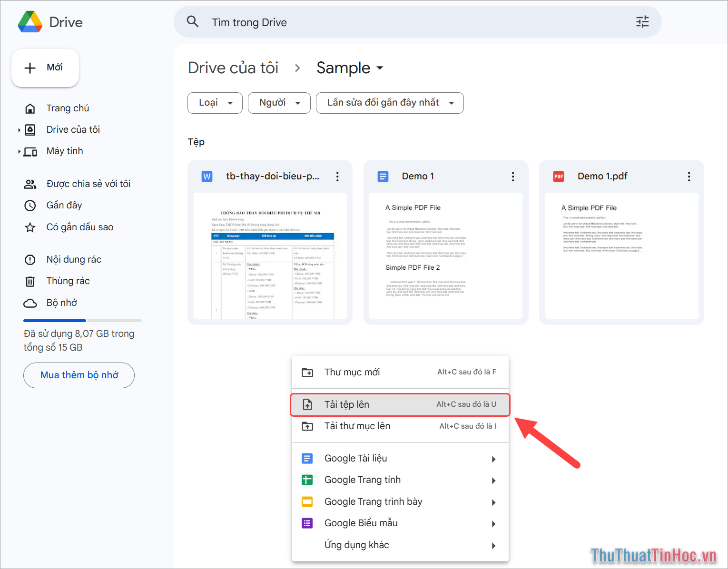Screen dimensions: 728x569
Task: Open the Loại filter dropdown
Action: point(215,103)
